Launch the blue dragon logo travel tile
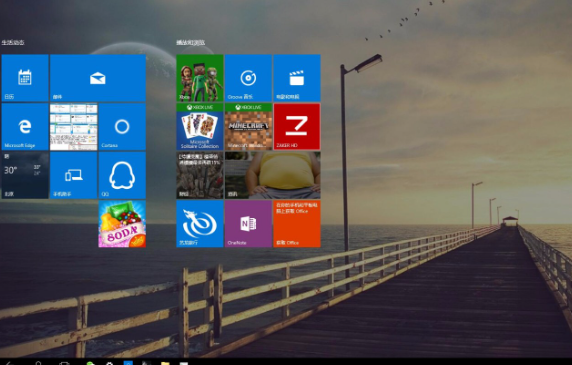Screen dimensions: 572x365 200,224
